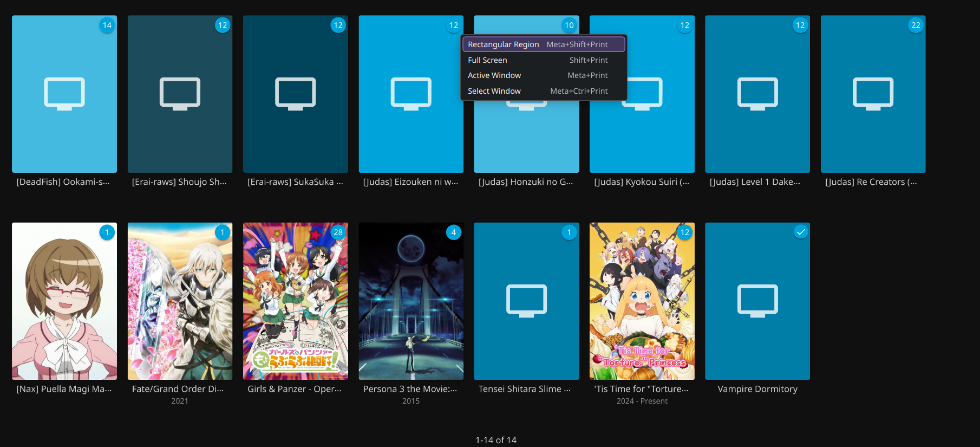Click the monitor icon on Erai-raws Shoujo card
Image resolution: width=980 pixels, height=447 pixels.
(180, 94)
